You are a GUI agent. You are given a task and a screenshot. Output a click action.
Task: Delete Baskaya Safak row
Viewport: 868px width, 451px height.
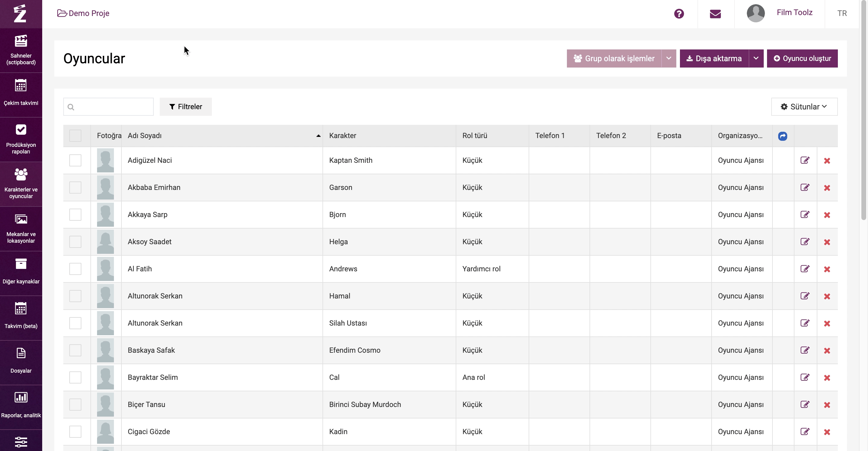click(x=827, y=351)
